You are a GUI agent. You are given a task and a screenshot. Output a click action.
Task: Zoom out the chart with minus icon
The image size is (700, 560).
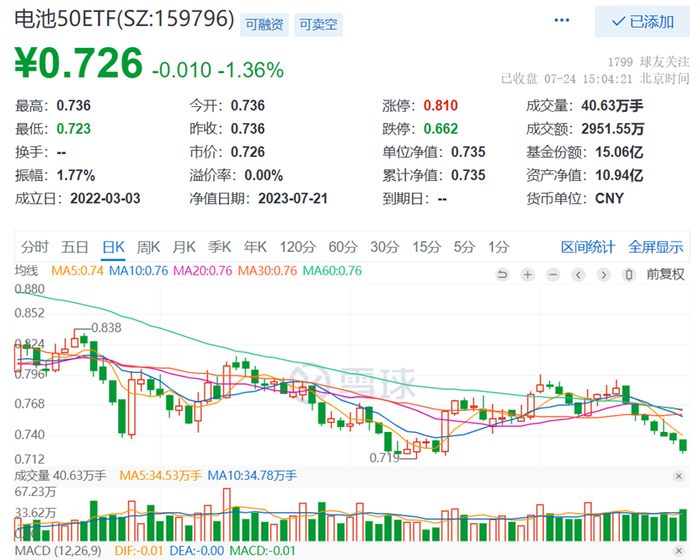pyautogui.click(x=553, y=274)
